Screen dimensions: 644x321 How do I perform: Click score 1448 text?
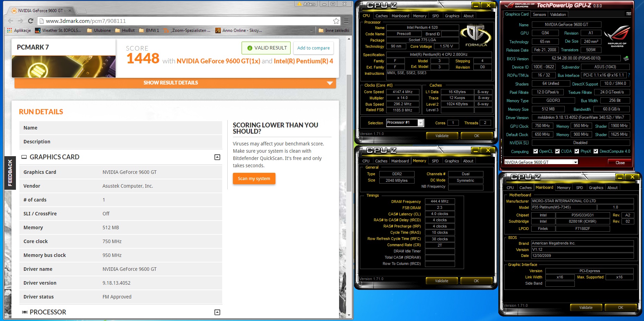click(x=143, y=59)
